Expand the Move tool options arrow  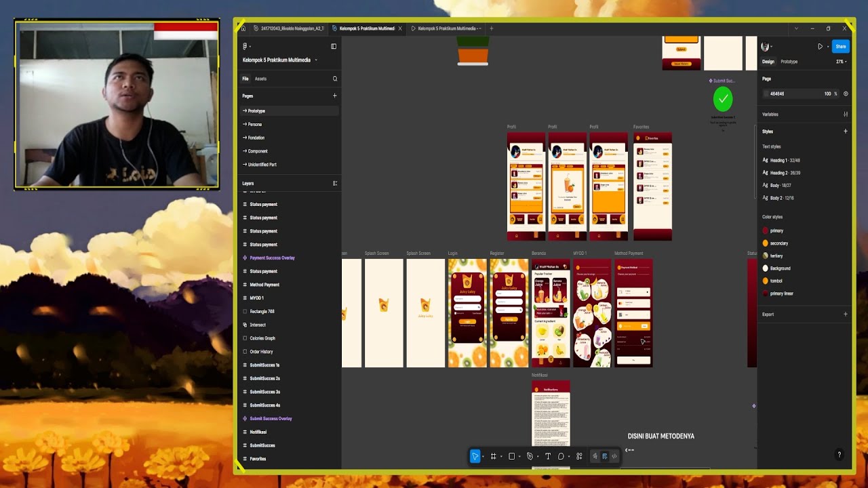(x=483, y=457)
